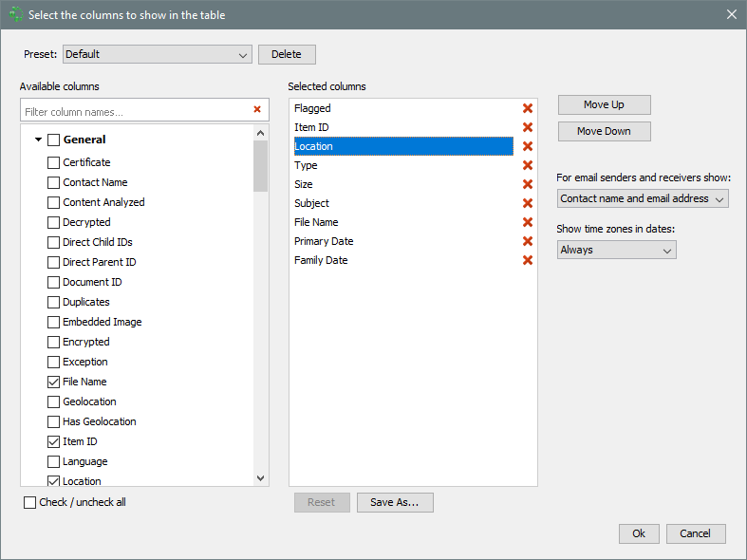Open the Preset dropdown

(157, 54)
